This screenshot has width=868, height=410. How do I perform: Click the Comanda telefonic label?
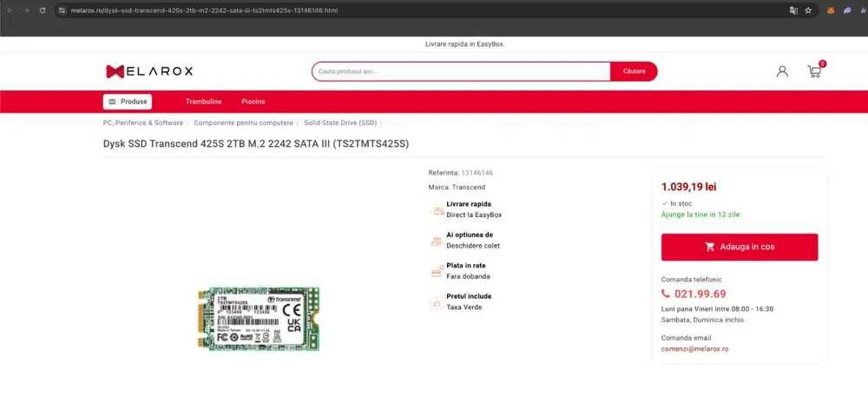coord(692,280)
